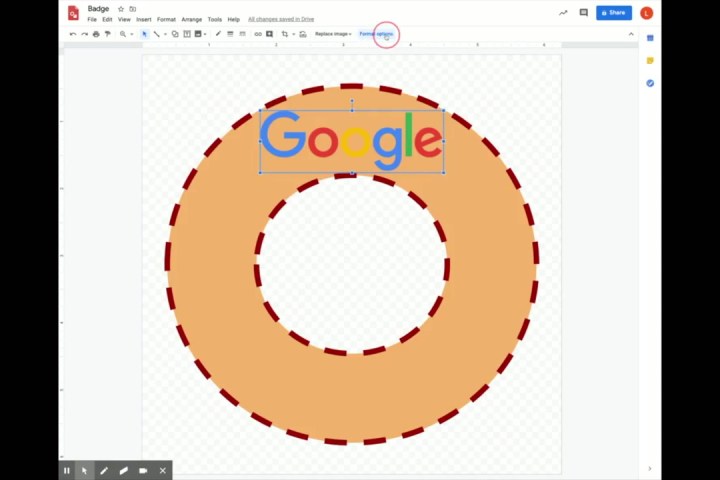Select the Google logo image
Viewport: 720px width, 480px height.
[352, 141]
